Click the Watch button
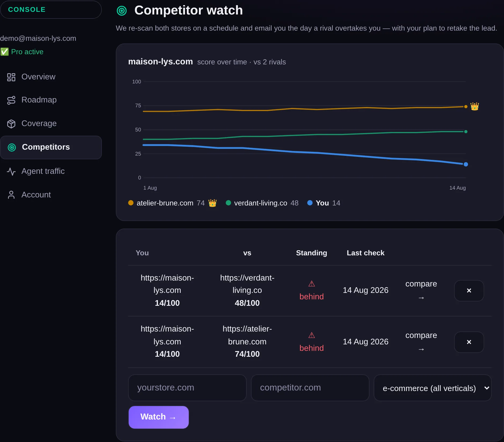 pyautogui.click(x=159, y=417)
